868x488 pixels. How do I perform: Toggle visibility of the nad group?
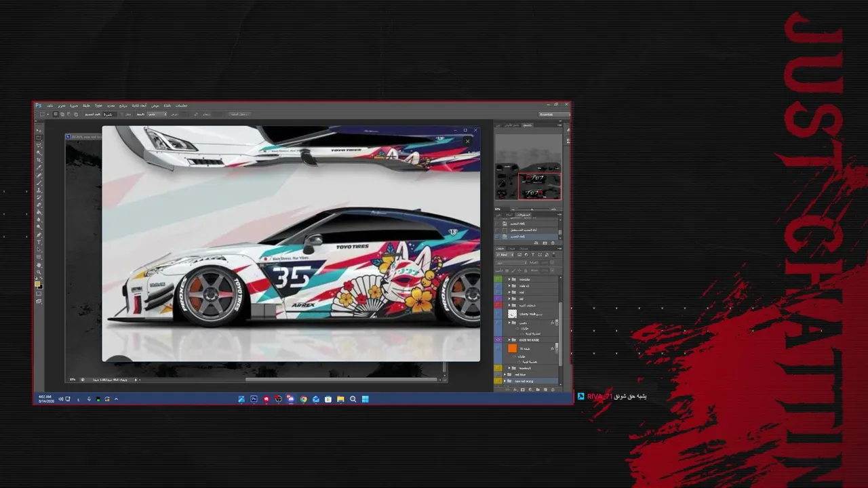(498, 292)
